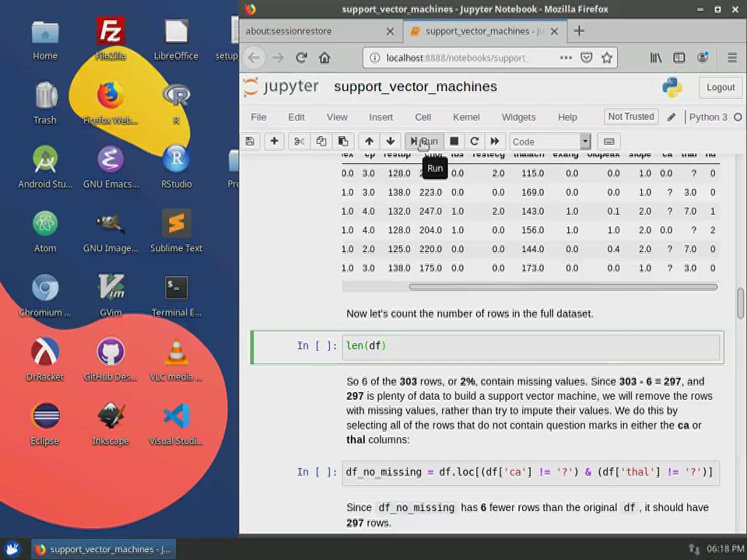Click the 06:18 PM clock
Image resolution: width=747 pixels, height=560 pixels.
pos(725,549)
